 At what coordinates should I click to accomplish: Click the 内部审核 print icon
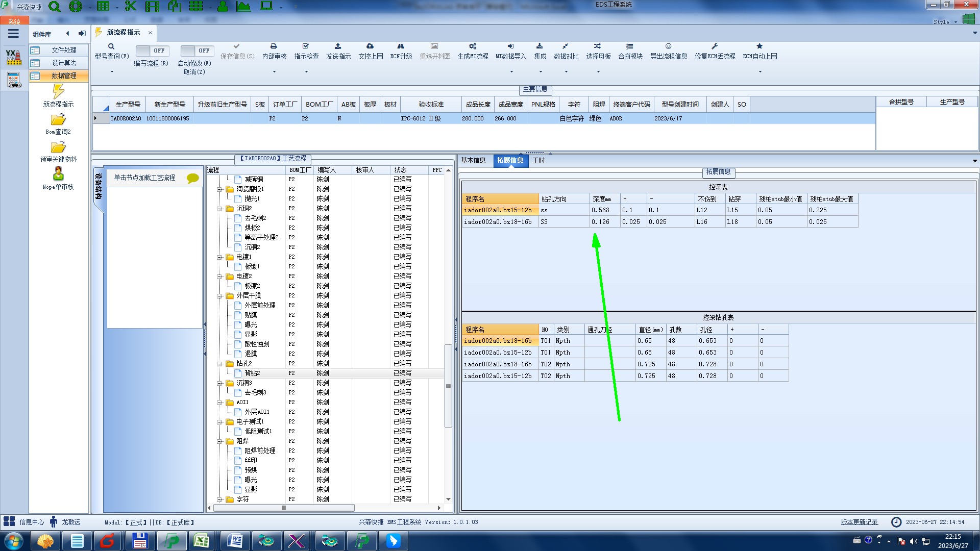click(x=274, y=46)
